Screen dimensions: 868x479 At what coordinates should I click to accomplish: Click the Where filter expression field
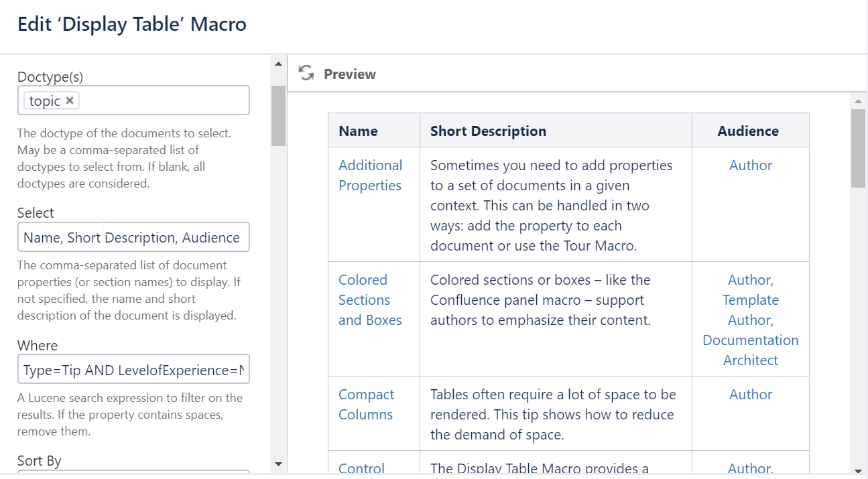pos(133,369)
